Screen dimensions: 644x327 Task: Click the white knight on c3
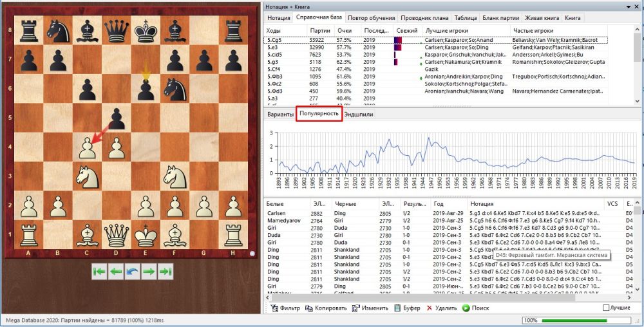(87, 176)
